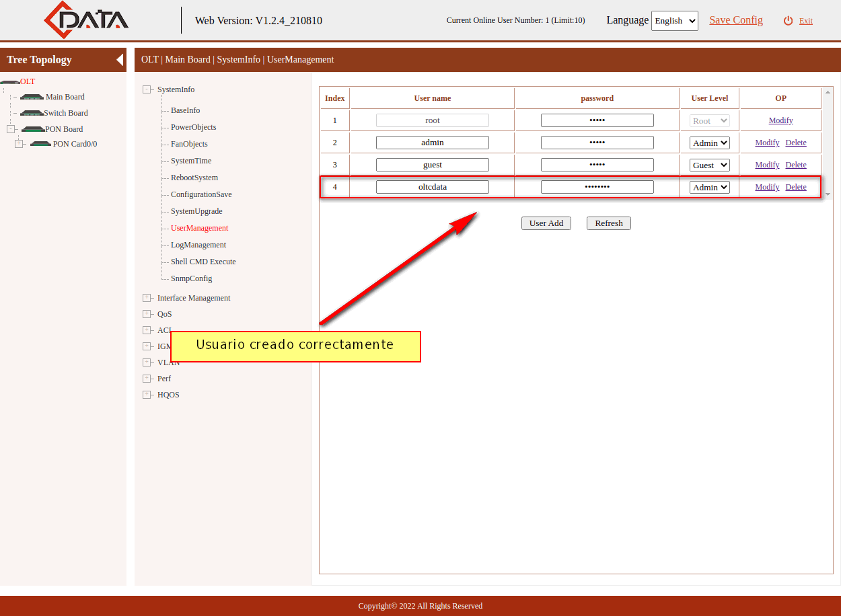Click the C-DATA logo

click(x=86, y=20)
